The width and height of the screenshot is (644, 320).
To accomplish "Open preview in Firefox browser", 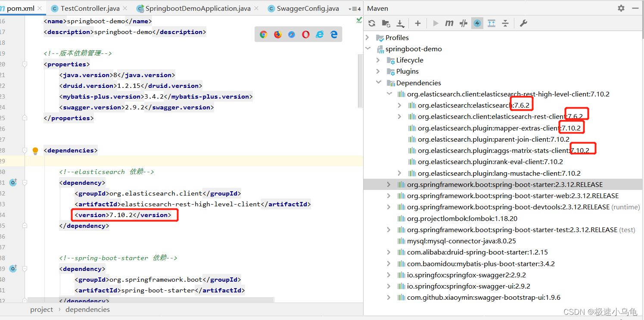I will [x=278, y=34].
